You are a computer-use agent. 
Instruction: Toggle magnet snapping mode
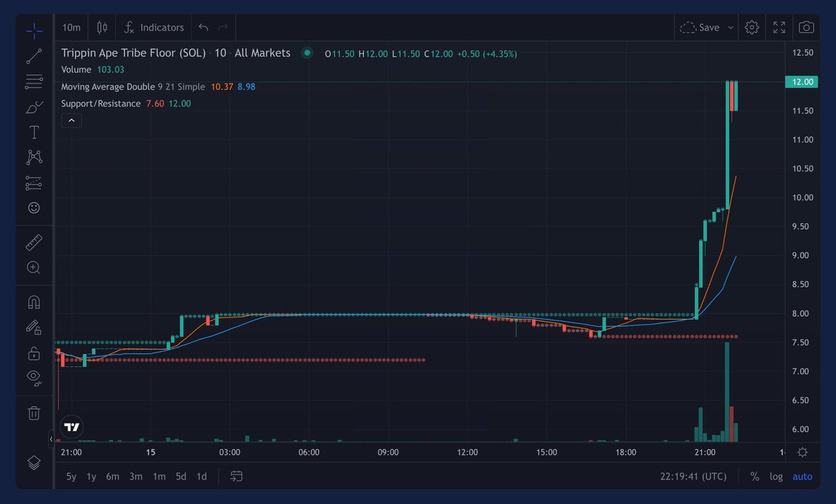click(33, 301)
